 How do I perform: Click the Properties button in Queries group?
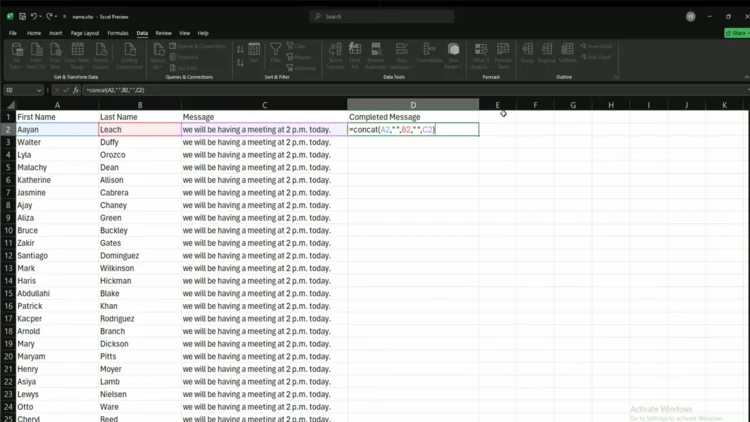[x=184, y=57]
